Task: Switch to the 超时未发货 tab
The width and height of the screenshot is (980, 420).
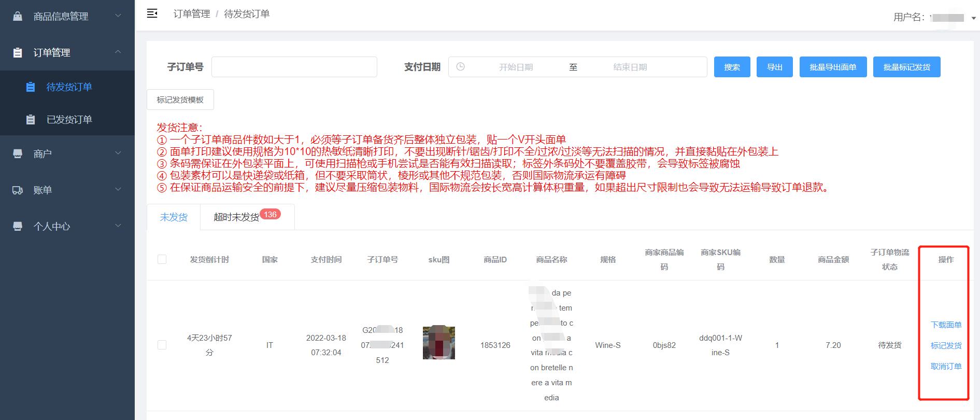Action: [247, 217]
